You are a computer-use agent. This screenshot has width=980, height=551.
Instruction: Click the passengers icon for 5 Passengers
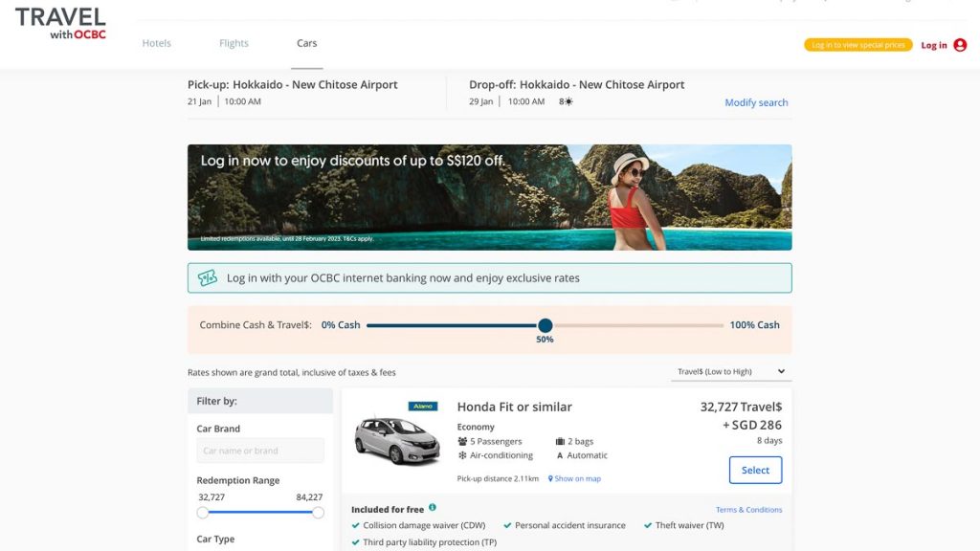pos(462,441)
